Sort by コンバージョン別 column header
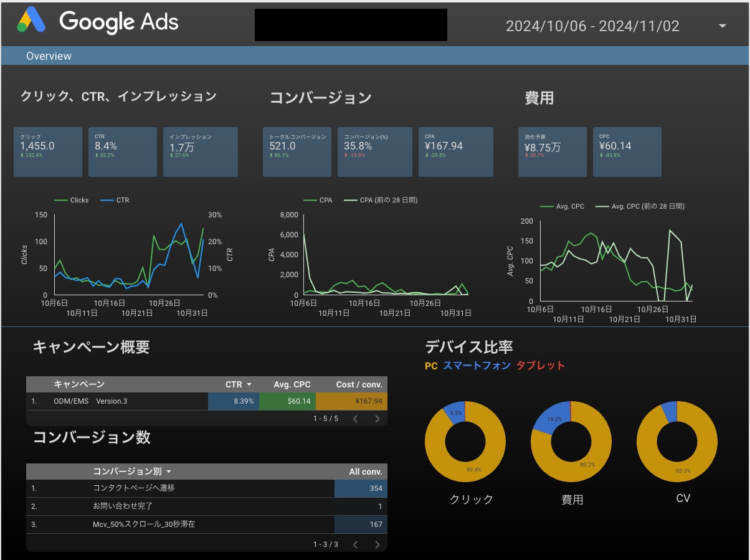Viewport: 750px width, 560px height. (x=132, y=472)
